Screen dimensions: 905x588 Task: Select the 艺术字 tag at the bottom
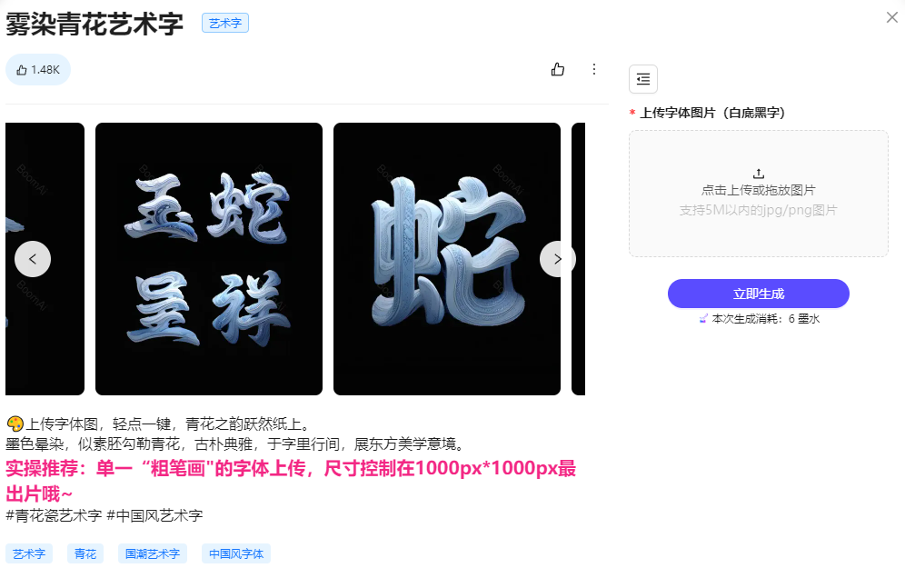tap(29, 554)
